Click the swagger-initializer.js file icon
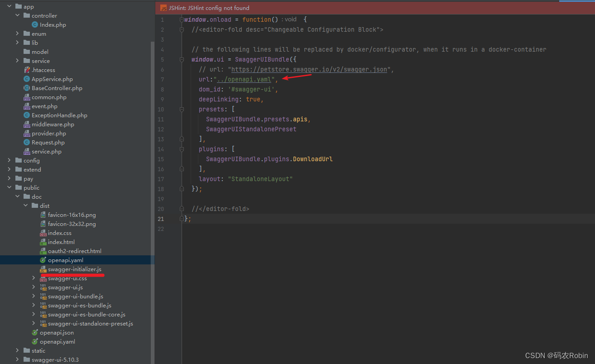This screenshot has width=595, height=364. click(43, 269)
